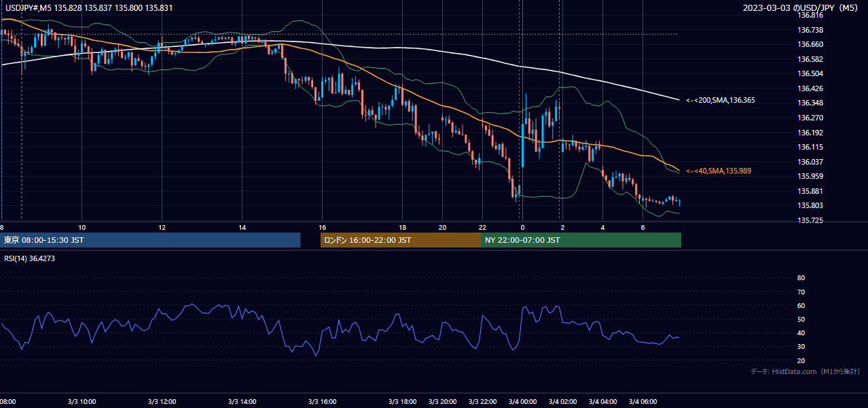The height and width of the screenshot is (408, 868).
Task: Click the 3/3 10:00 date label
Action: 82,402
